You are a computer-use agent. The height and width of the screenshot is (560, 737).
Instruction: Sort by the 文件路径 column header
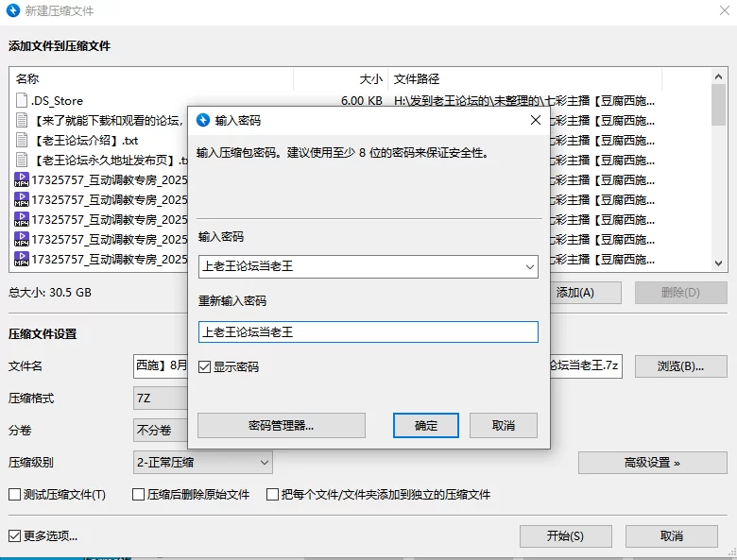(x=524, y=79)
